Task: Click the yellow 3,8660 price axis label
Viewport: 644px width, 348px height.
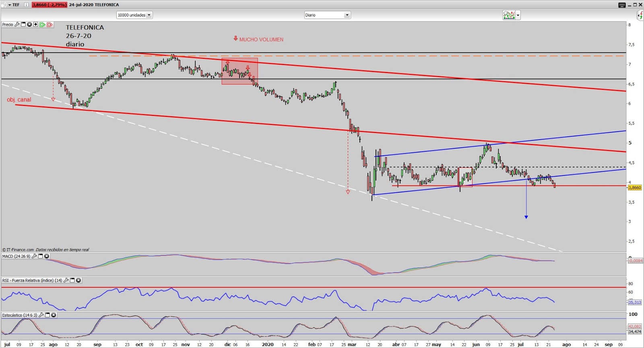Action: click(x=635, y=187)
